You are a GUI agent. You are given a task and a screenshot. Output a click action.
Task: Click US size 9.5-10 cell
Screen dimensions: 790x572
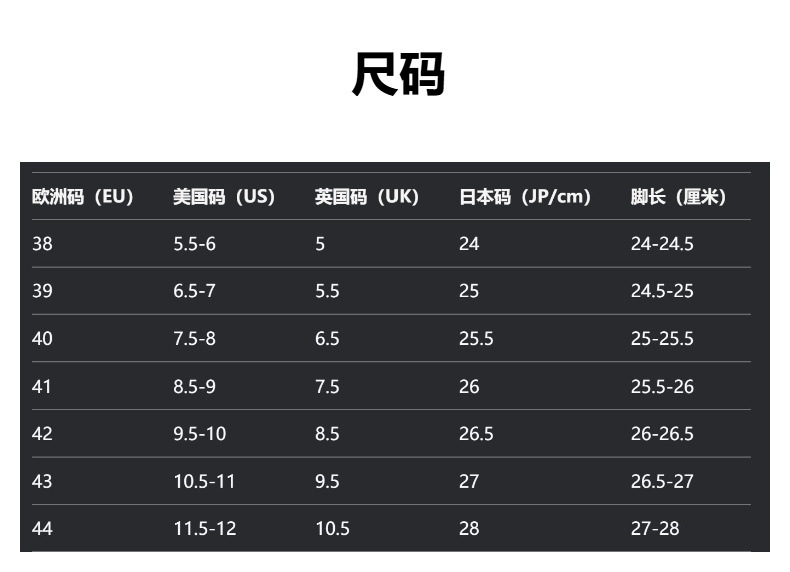tap(199, 434)
